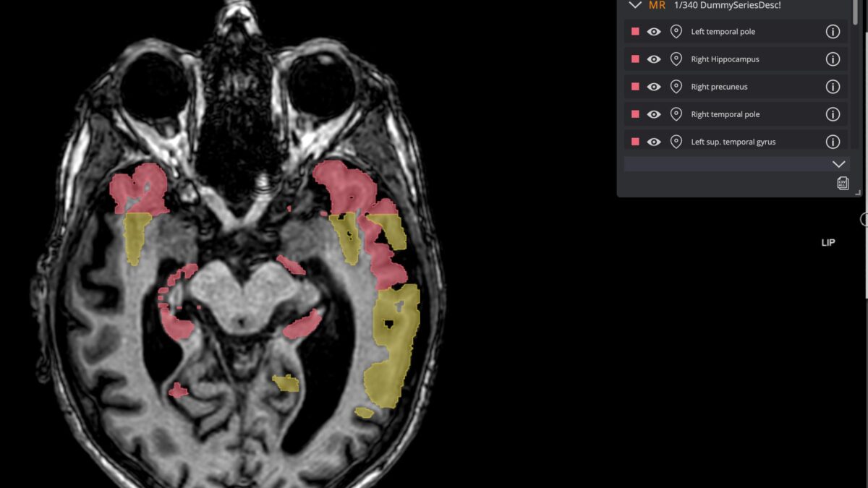Select Right precuneus label
This screenshot has width=868, height=488.
pos(719,87)
